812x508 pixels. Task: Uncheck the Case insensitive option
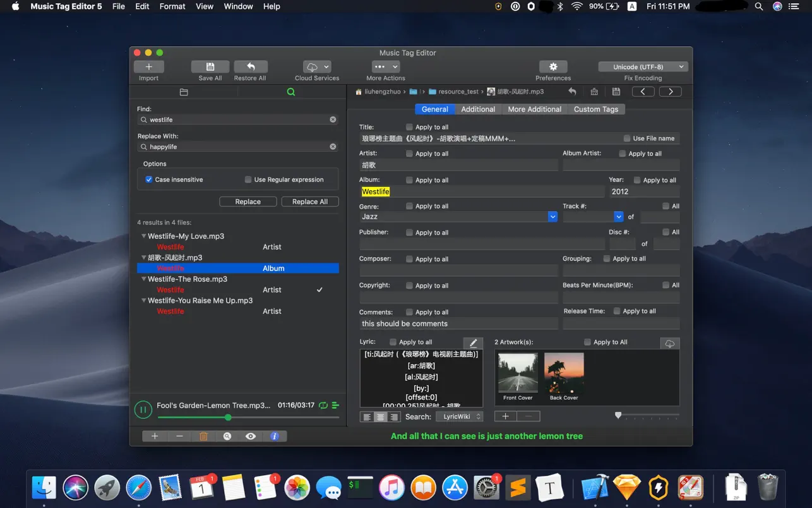click(149, 179)
